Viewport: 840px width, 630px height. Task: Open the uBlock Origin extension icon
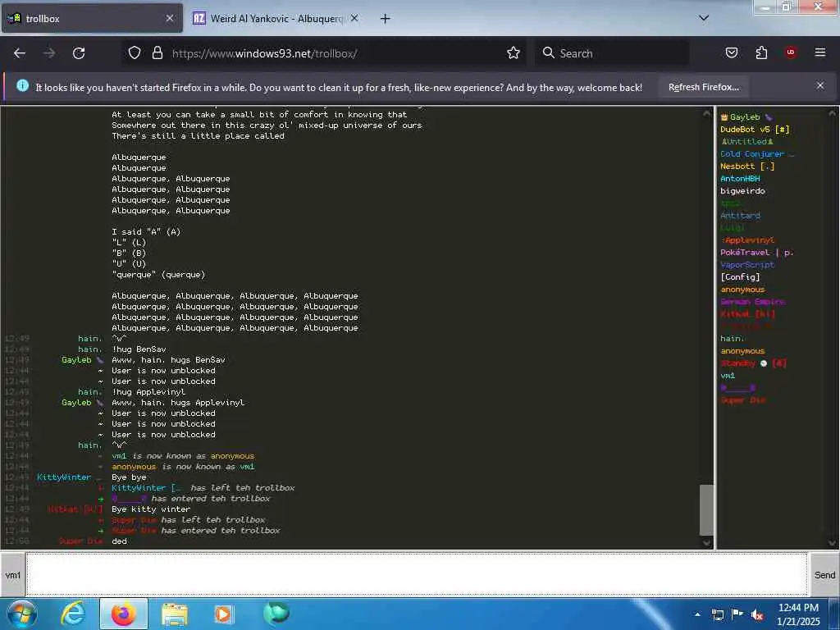point(790,52)
